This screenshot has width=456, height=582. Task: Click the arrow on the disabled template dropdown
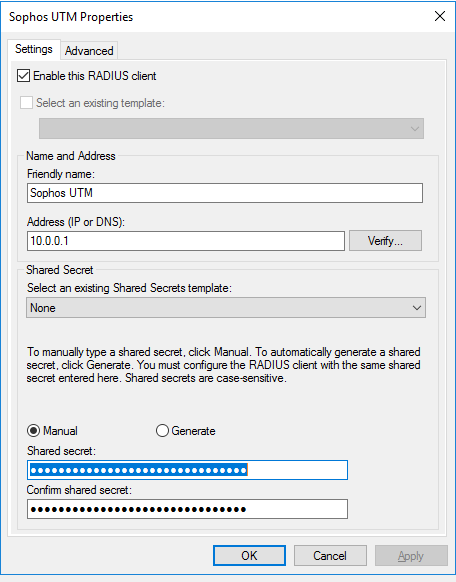[x=415, y=129]
